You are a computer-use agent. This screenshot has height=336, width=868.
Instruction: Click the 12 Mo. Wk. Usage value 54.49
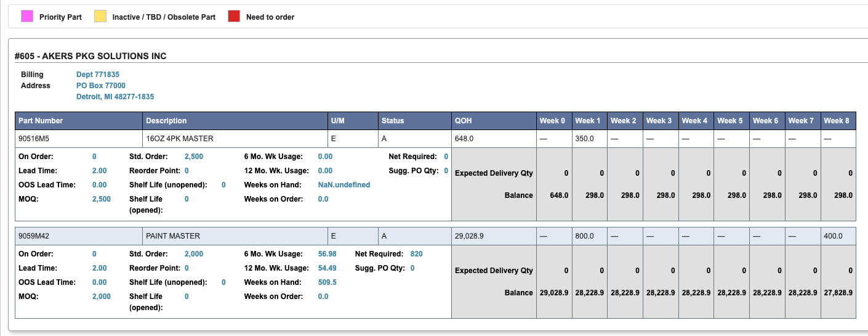pyautogui.click(x=328, y=268)
